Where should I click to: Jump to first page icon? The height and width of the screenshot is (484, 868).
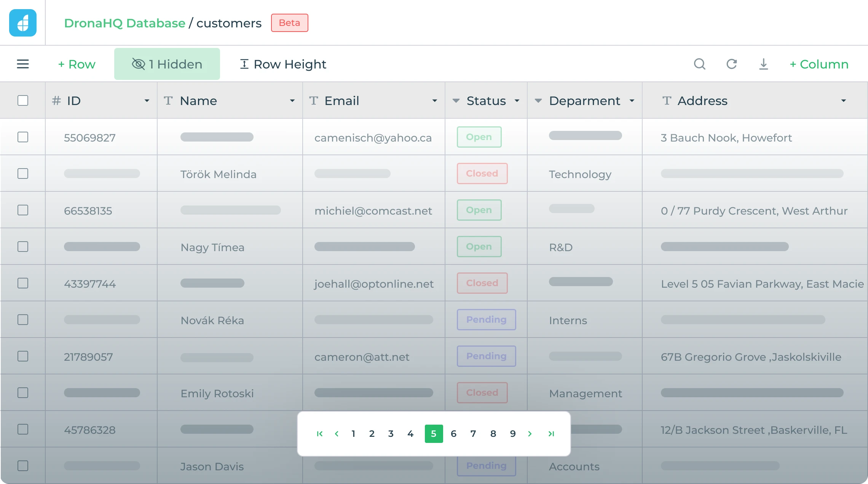tap(320, 434)
